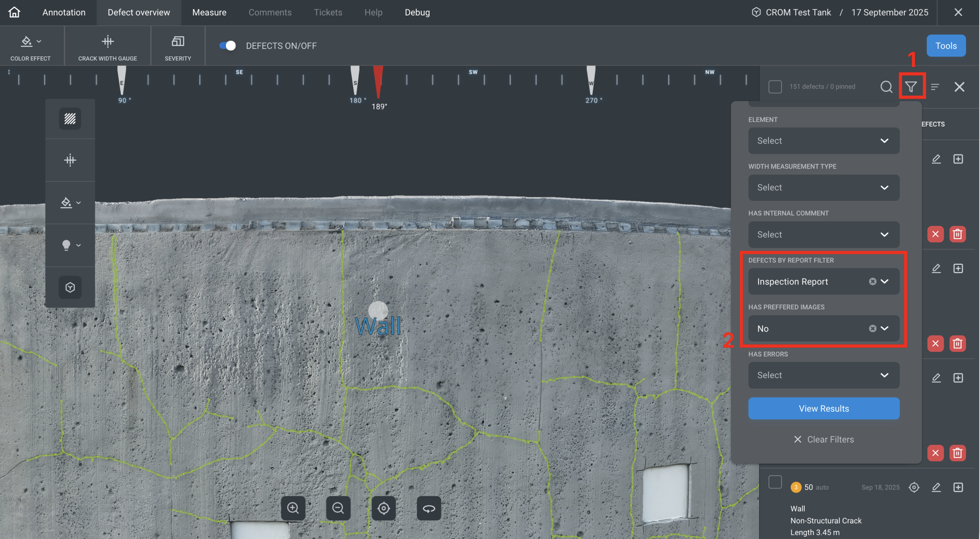Switch to the Annotation tab
980x539 pixels.
[64, 12]
